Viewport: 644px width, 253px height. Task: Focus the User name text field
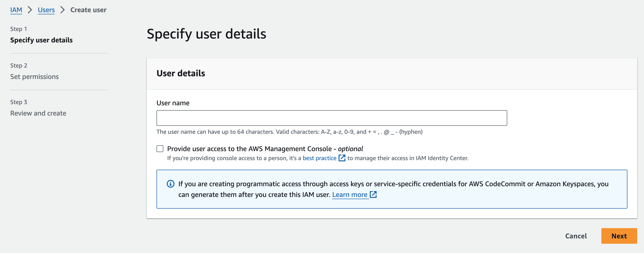[332, 118]
